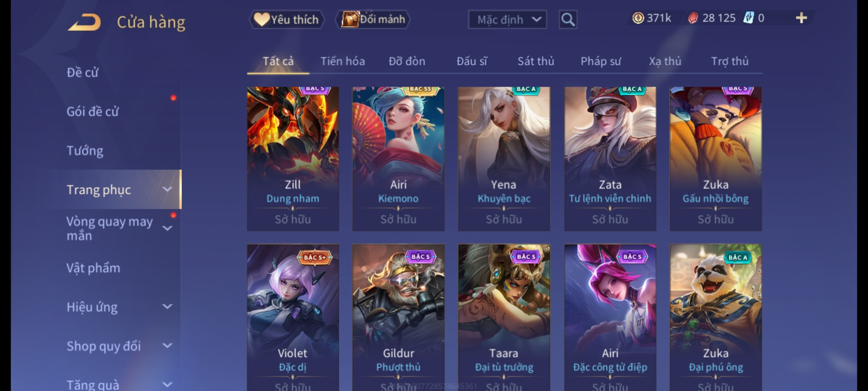Open Đổi mảnh chest icon
868x391 pixels.
point(373,20)
